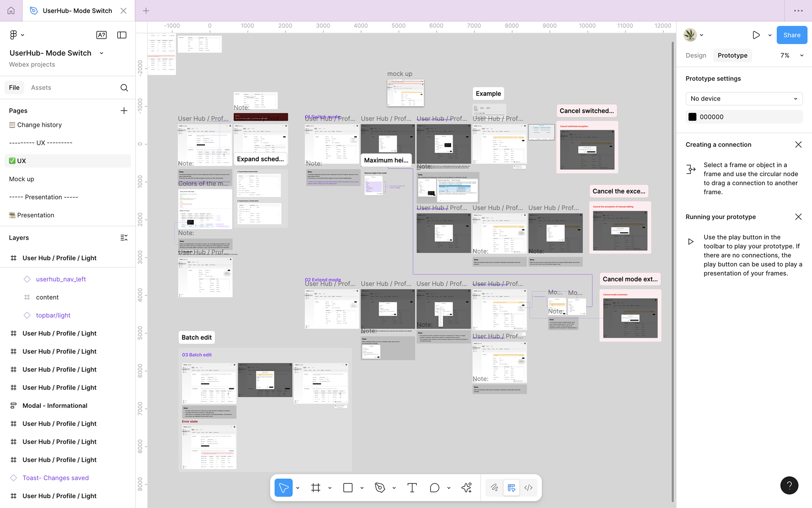Image resolution: width=812 pixels, height=508 pixels.
Task: Add a new page with plus icon
Action: coord(124,110)
